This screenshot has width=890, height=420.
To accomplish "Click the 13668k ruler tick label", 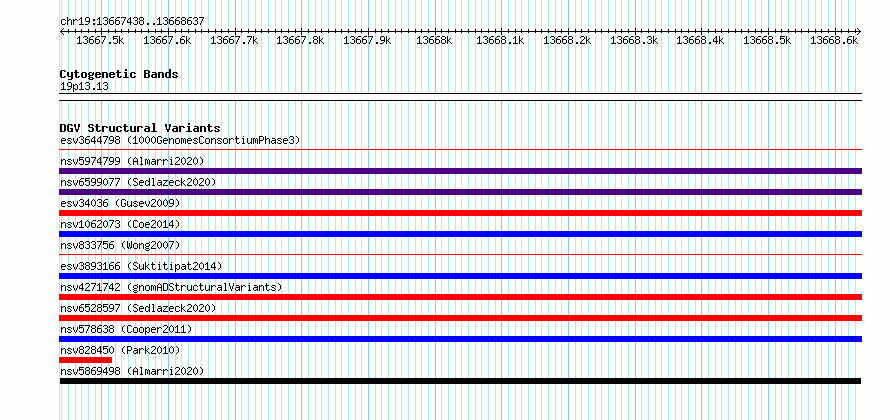I will click(x=434, y=40).
